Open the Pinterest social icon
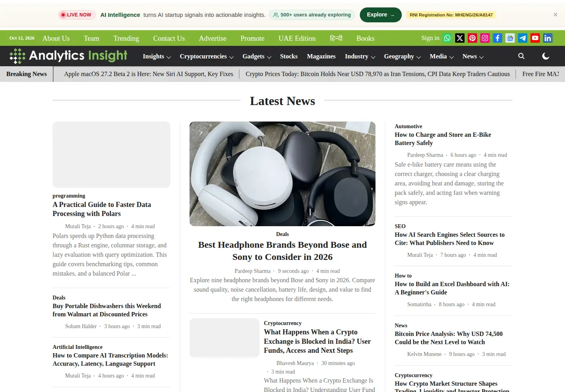The image size is (565, 392). [472, 38]
